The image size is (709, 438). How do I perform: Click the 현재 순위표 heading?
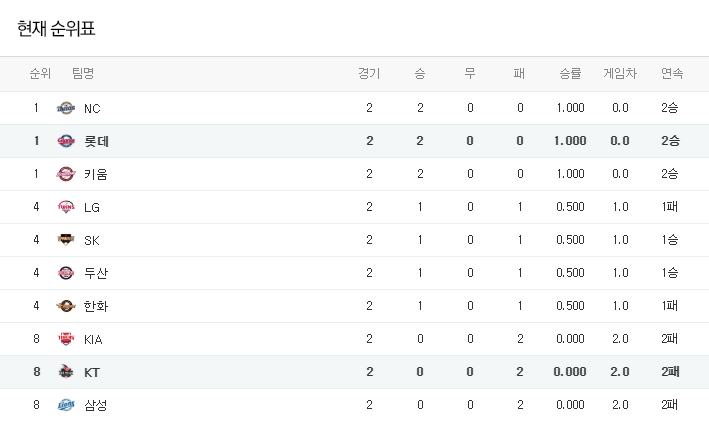tap(56, 29)
